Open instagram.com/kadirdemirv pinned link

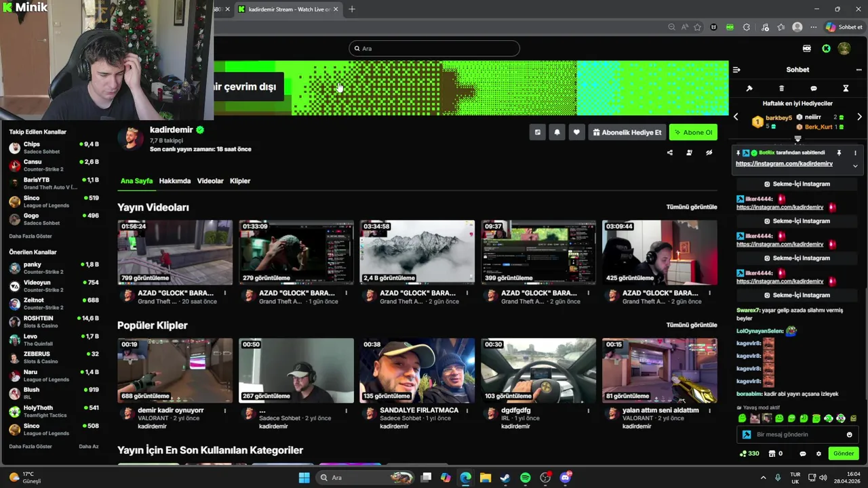[784, 163]
